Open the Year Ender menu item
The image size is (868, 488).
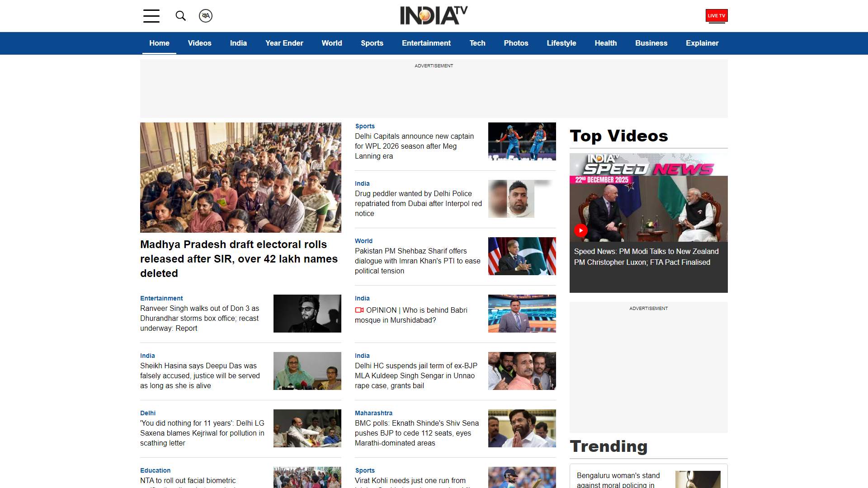pos(284,43)
